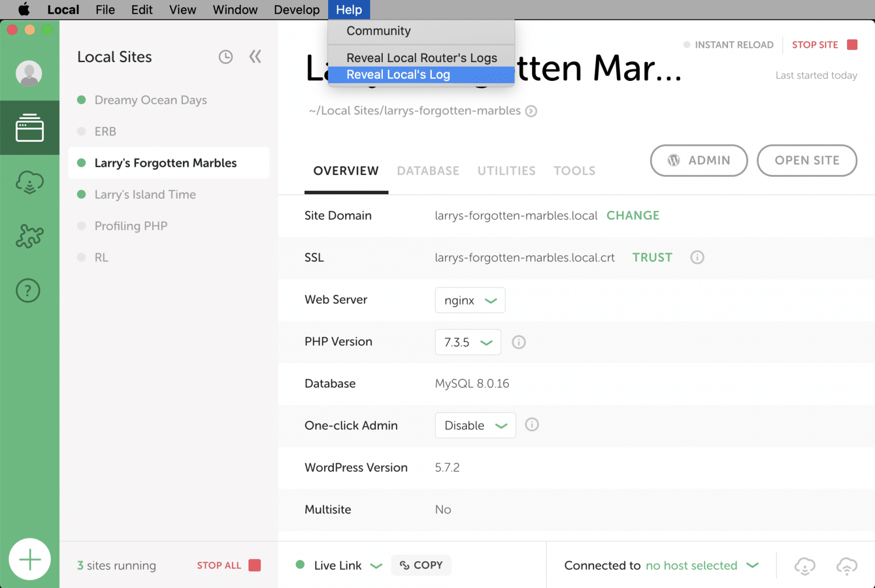Select the Larry's Island Time site
Image resolution: width=875 pixels, height=588 pixels.
click(144, 194)
